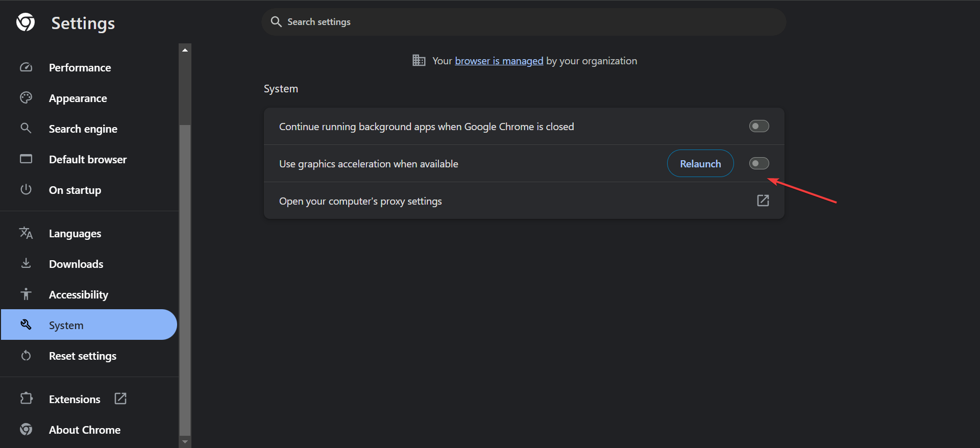Click the 'Use graphics acceleration when available' label

(x=369, y=164)
